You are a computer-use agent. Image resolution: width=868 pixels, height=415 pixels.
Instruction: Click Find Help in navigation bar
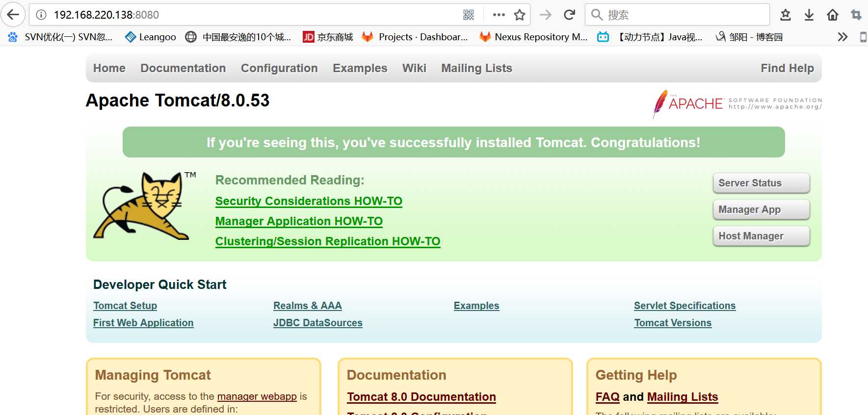[x=787, y=68]
